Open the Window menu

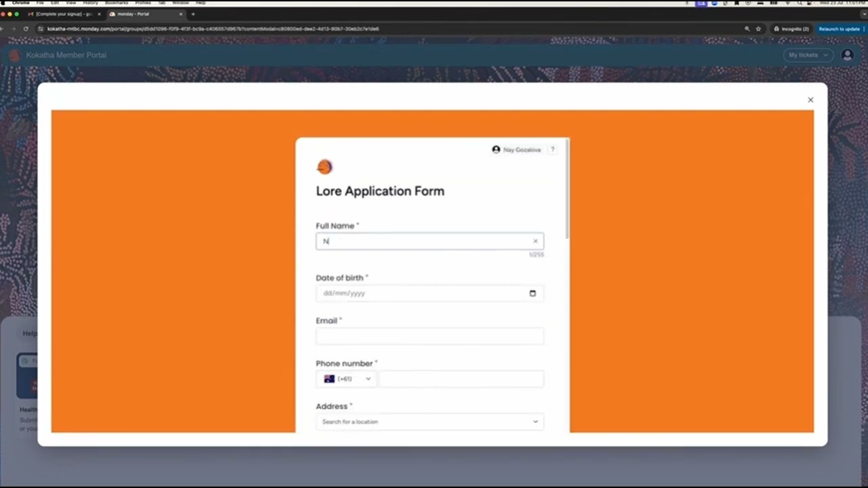tap(180, 3)
